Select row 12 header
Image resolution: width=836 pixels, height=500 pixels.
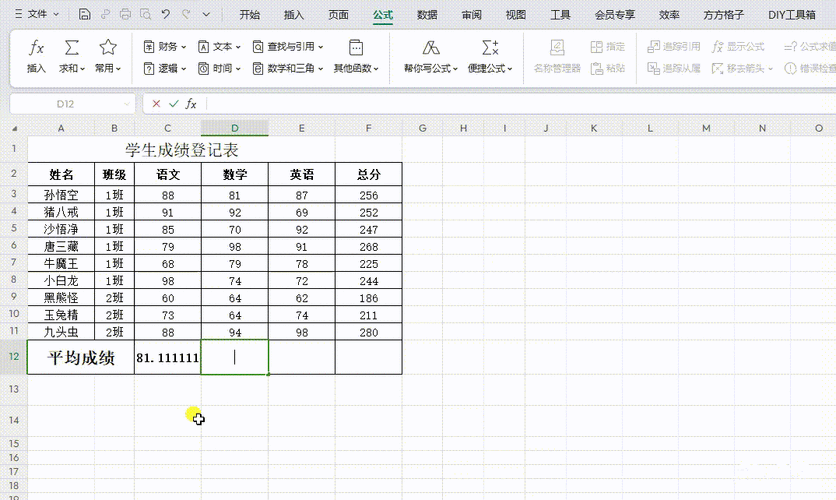click(x=14, y=357)
